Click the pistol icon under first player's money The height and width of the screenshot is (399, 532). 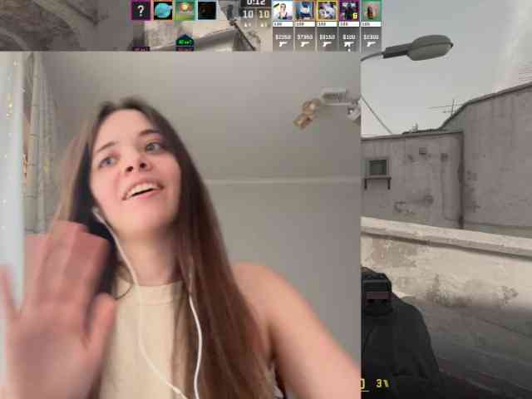(x=283, y=44)
